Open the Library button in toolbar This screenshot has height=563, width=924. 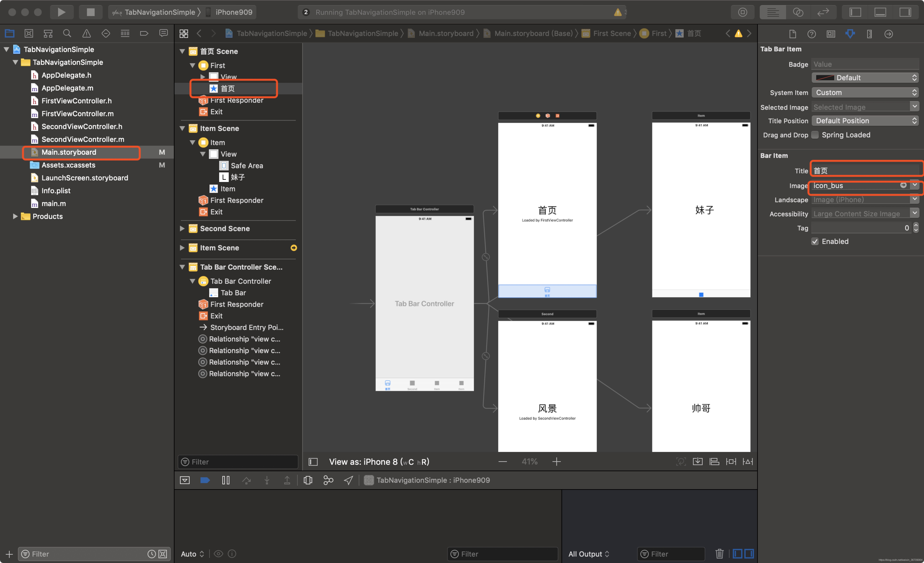pyautogui.click(x=743, y=12)
